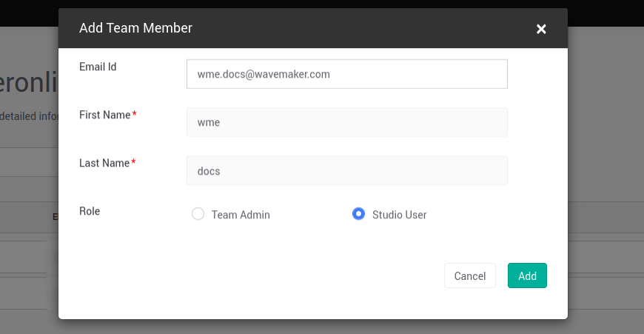Click the First Name label text
The width and height of the screenshot is (644, 334).
104,115
